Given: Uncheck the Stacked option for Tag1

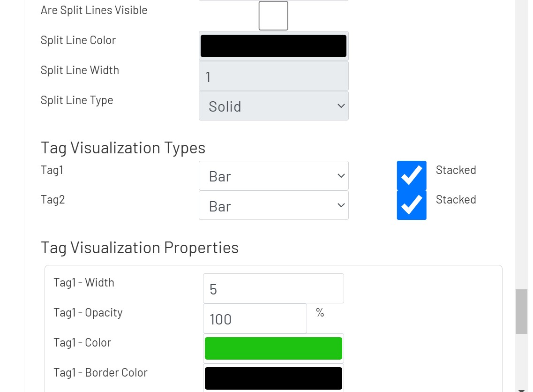Looking at the screenshot, I should click(x=411, y=175).
